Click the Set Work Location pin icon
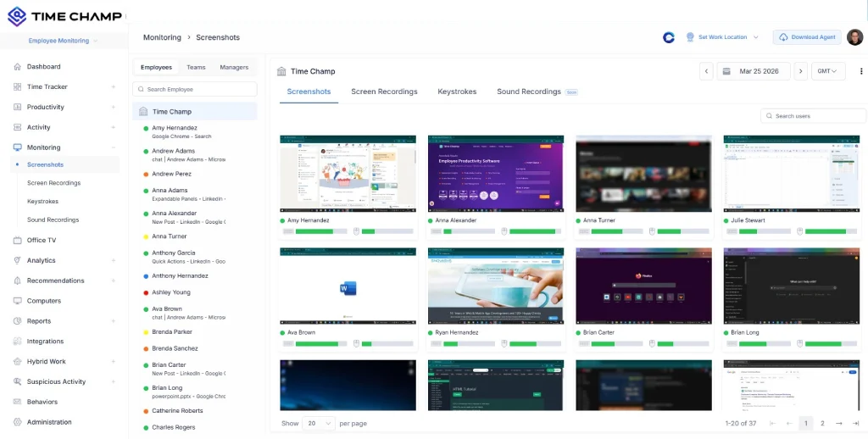 pos(690,37)
